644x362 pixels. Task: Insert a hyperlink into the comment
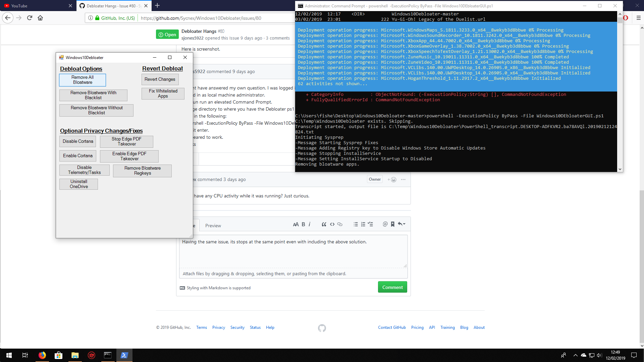[340, 224]
